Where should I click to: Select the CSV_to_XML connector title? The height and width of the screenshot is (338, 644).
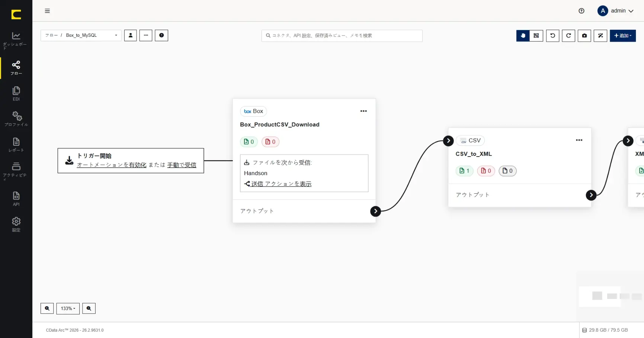pyautogui.click(x=474, y=154)
